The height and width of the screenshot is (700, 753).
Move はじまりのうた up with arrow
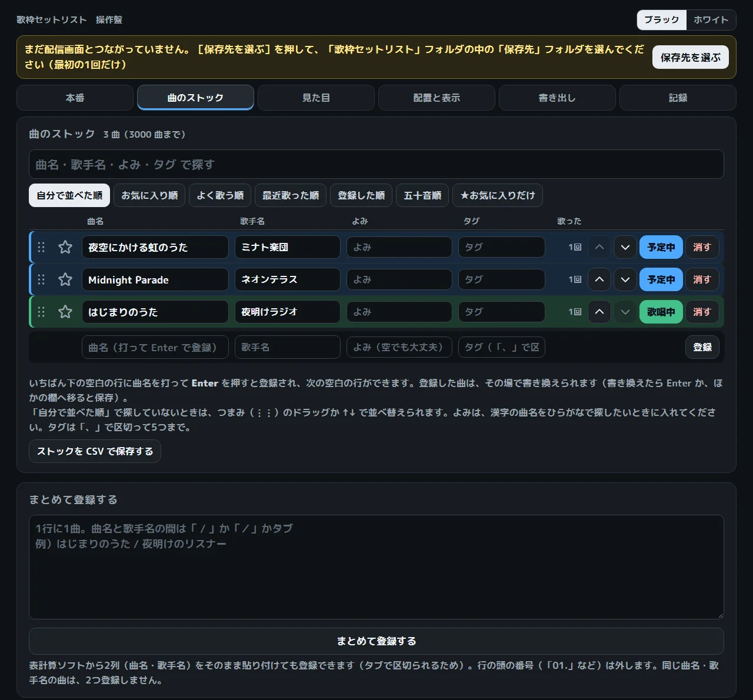click(599, 312)
